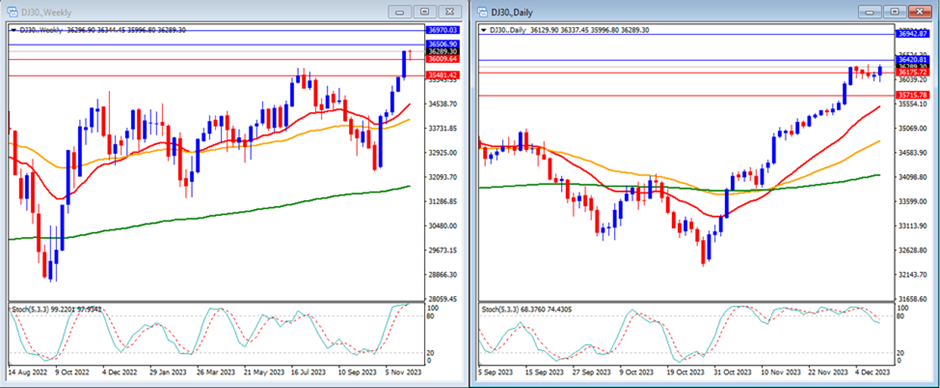Click the 36039.20 price axis value
This screenshot has height=388, width=940.
pyautogui.click(x=914, y=80)
